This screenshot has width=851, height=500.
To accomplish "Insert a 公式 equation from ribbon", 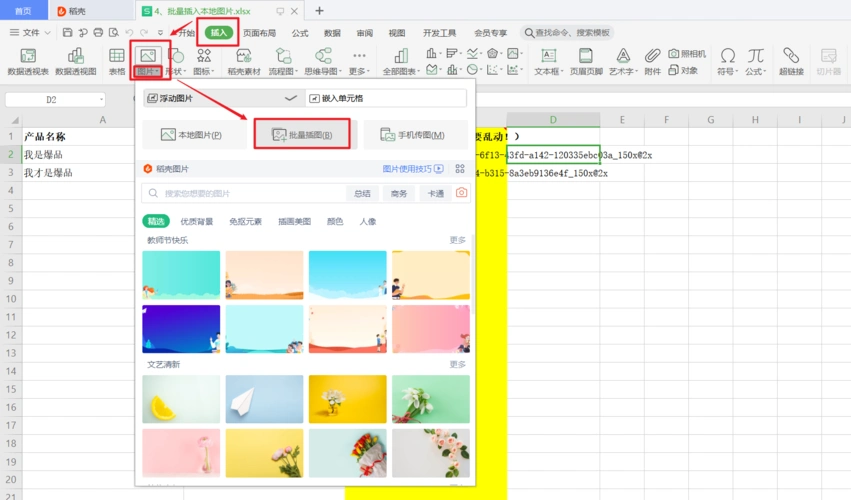I will [x=755, y=61].
